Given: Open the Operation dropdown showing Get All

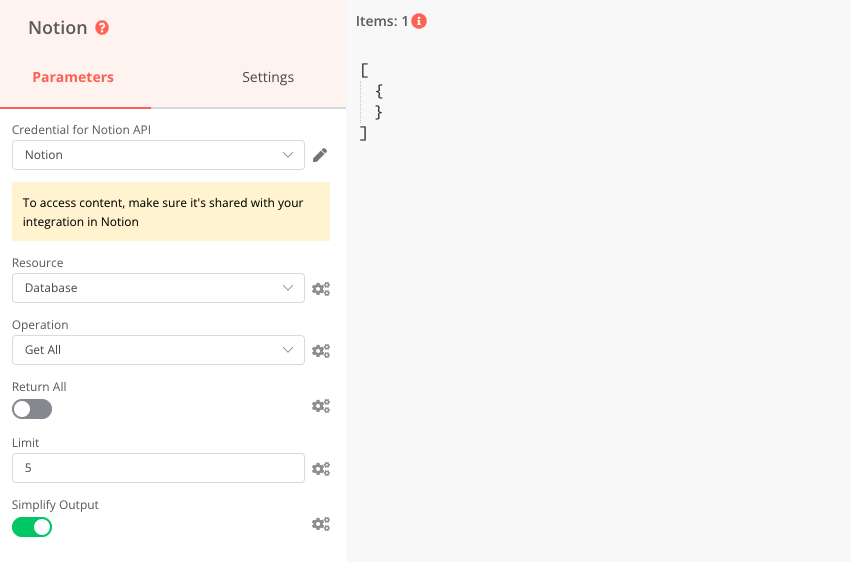Looking at the screenshot, I should click(x=158, y=350).
